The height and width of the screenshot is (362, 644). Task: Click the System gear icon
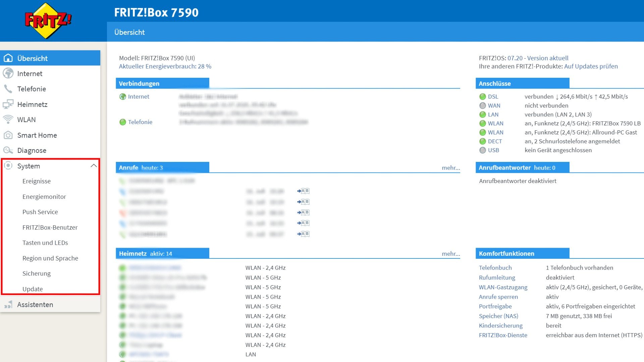[x=8, y=166]
